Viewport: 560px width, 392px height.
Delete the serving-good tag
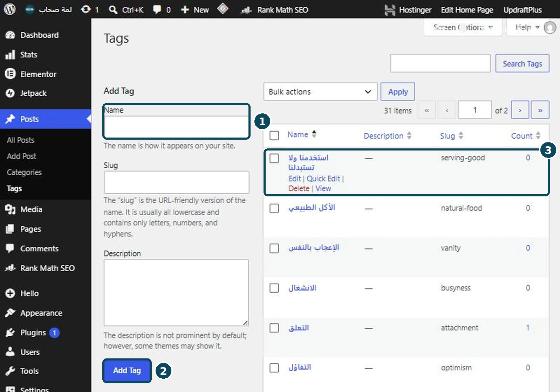pyautogui.click(x=299, y=188)
